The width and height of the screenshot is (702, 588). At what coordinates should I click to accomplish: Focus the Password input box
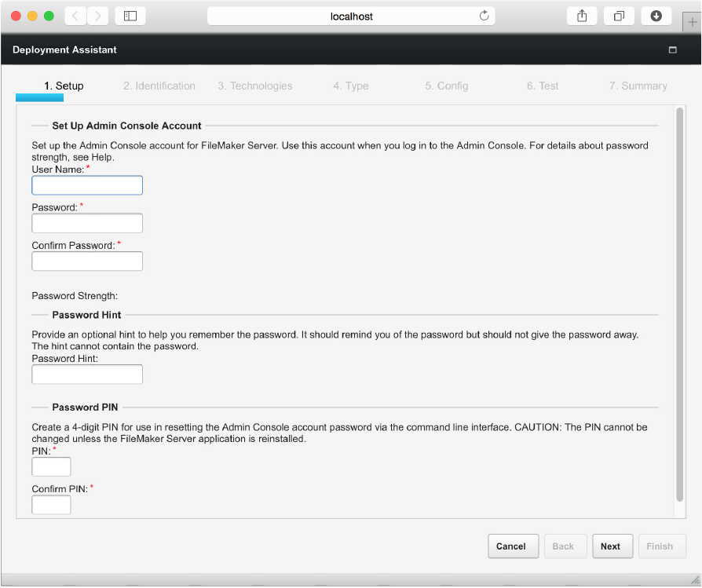coord(87,223)
